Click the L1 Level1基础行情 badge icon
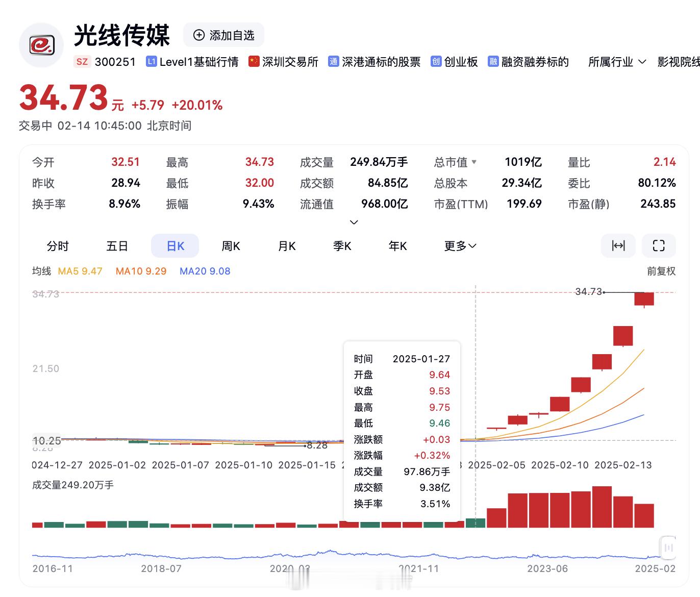 click(151, 62)
